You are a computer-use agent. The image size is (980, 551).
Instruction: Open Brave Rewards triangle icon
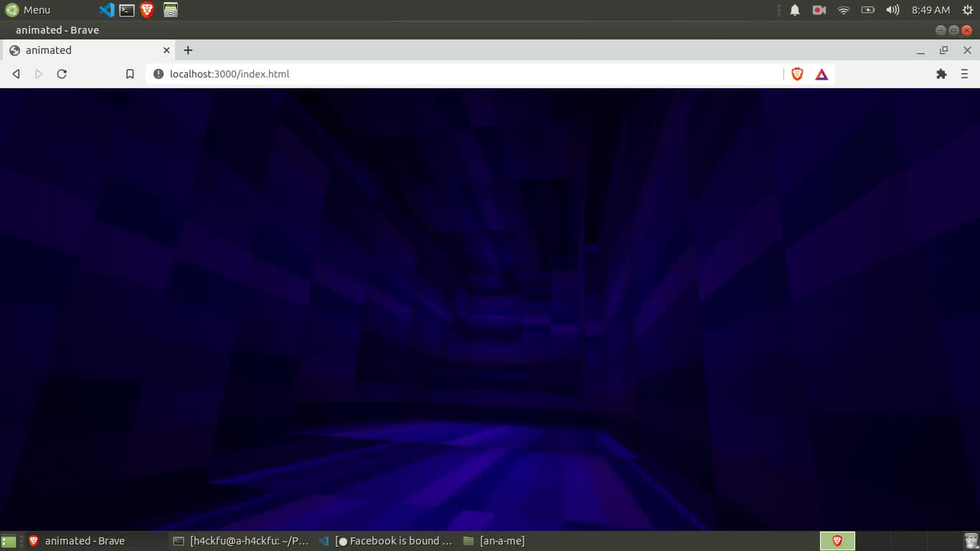pyautogui.click(x=821, y=74)
